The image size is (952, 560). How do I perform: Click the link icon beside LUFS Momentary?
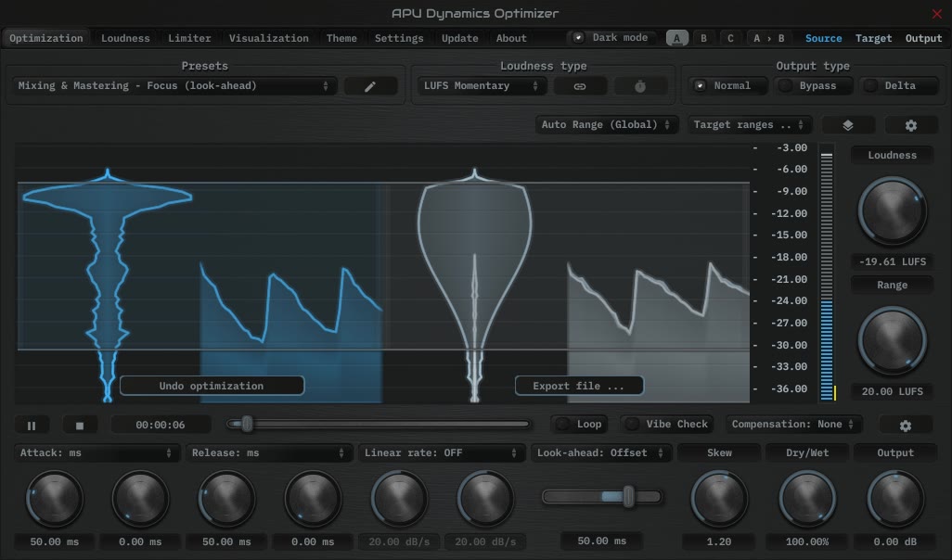click(580, 86)
